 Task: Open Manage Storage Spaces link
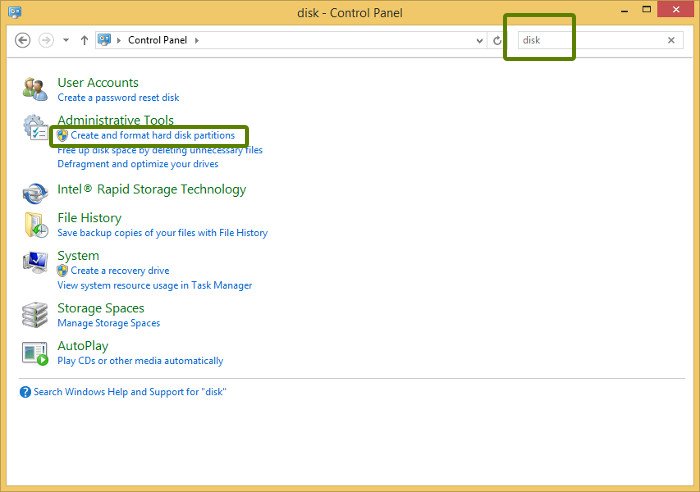click(108, 323)
